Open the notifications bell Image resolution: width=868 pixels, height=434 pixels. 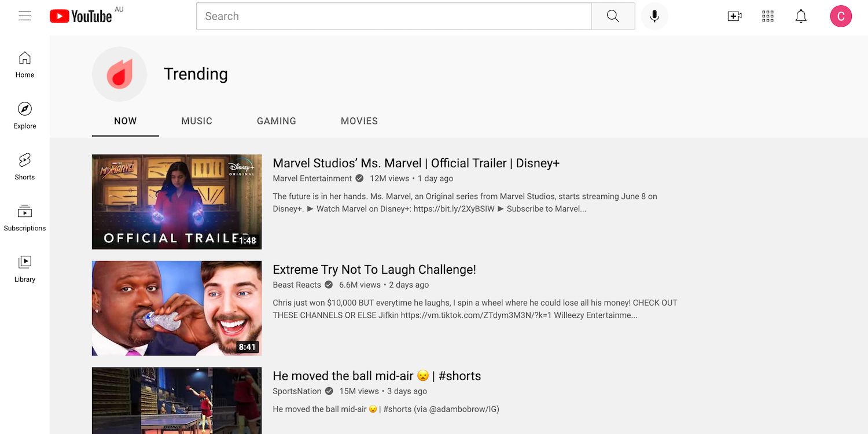coord(801,16)
